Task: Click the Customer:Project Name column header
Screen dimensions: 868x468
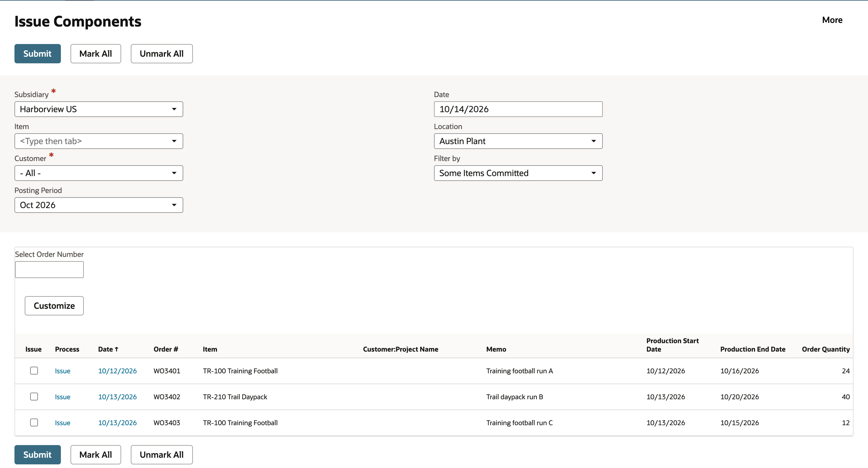Action: click(400, 349)
